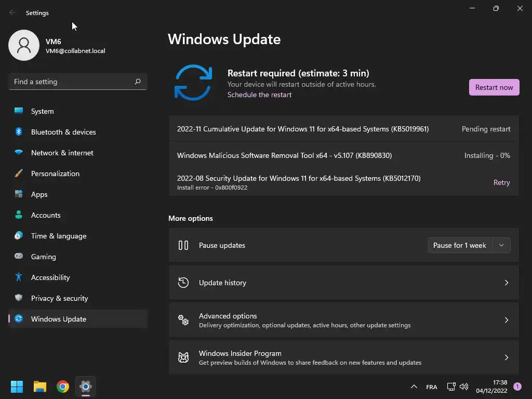Retry the failed KB5012170 security update
This screenshot has height=399, width=532.
pos(501,182)
